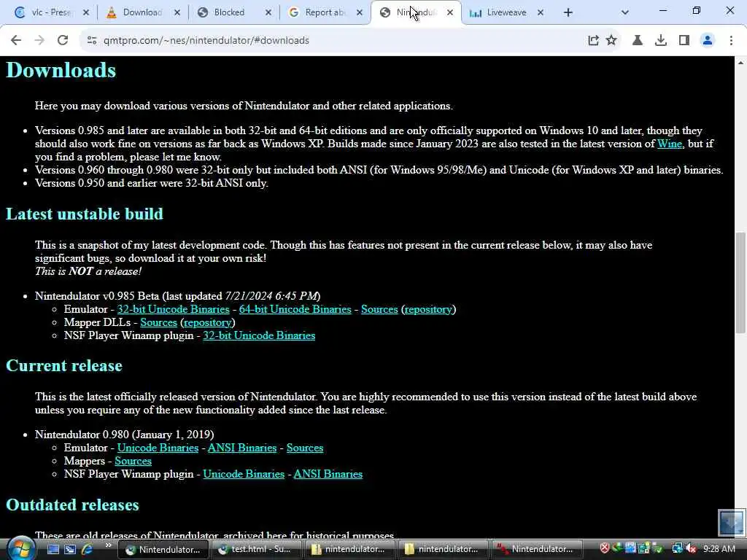
Task: Download 0.980 Emulator Unicode Binaries
Action: (158, 448)
